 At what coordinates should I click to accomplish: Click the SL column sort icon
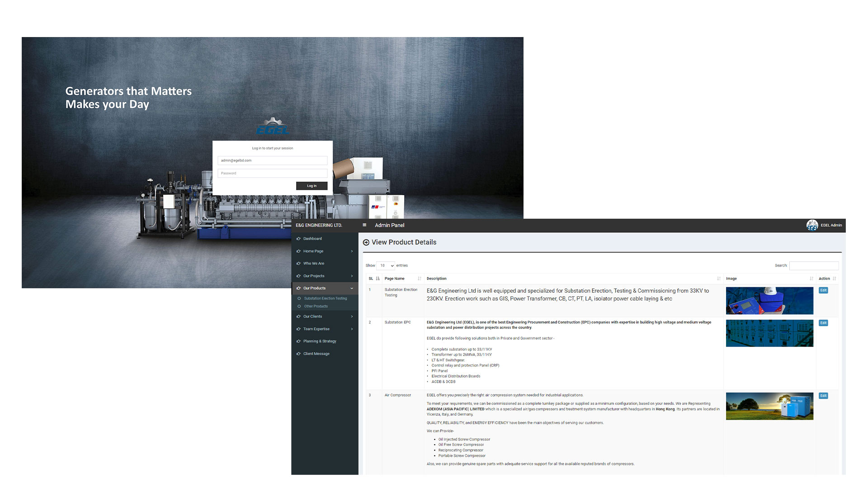click(x=377, y=279)
